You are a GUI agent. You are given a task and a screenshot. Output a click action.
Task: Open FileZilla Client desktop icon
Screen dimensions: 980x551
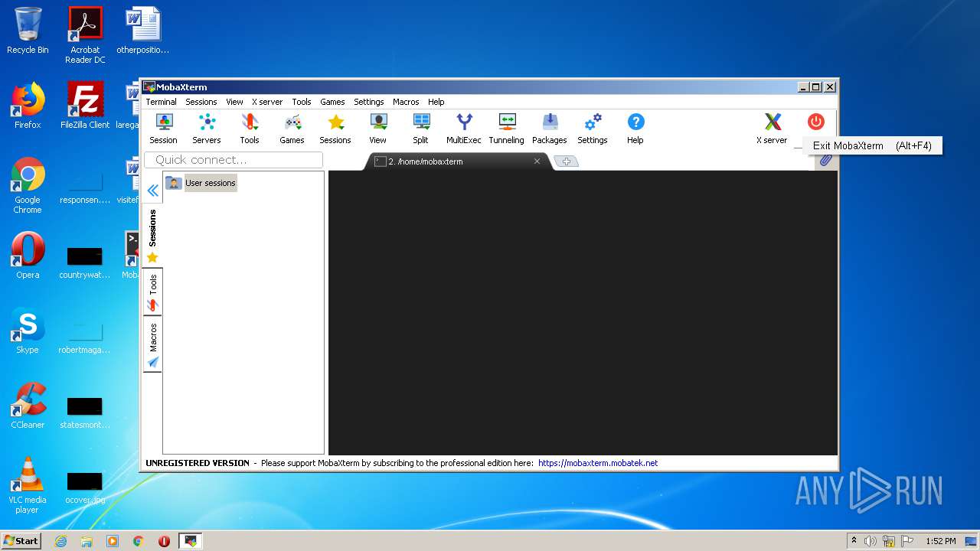tap(85, 106)
